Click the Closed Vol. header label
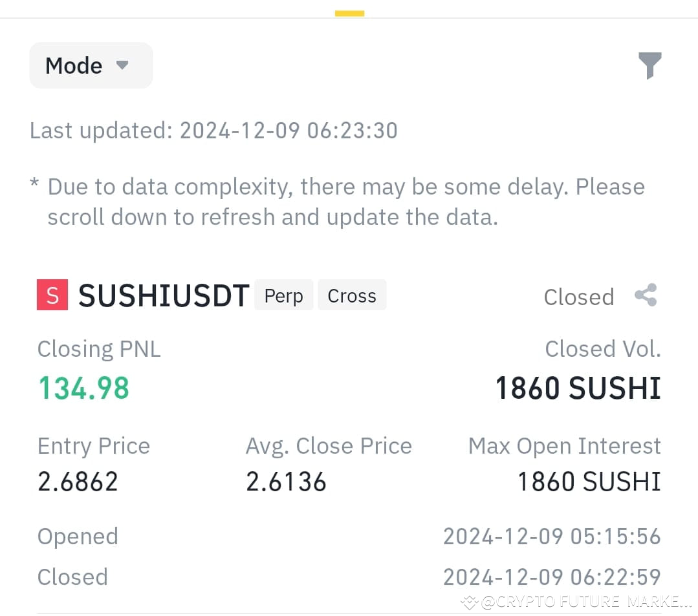The height and width of the screenshot is (616, 698). point(603,348)
